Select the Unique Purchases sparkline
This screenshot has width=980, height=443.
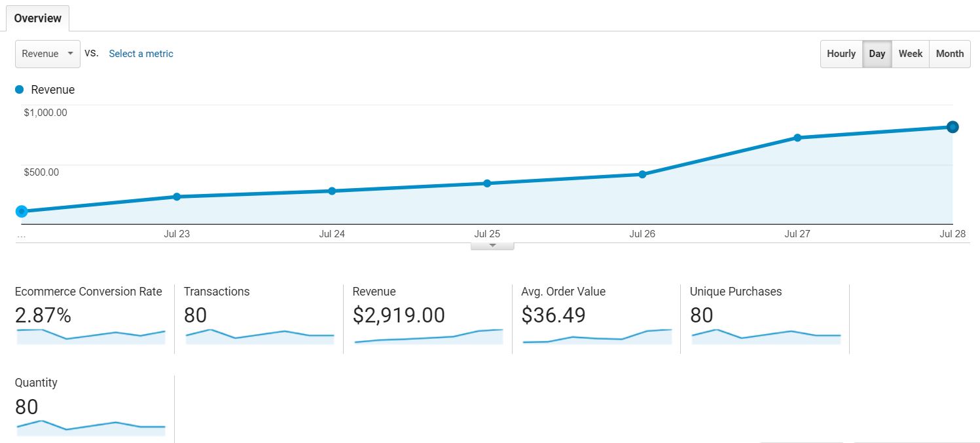tap(766, 336)
